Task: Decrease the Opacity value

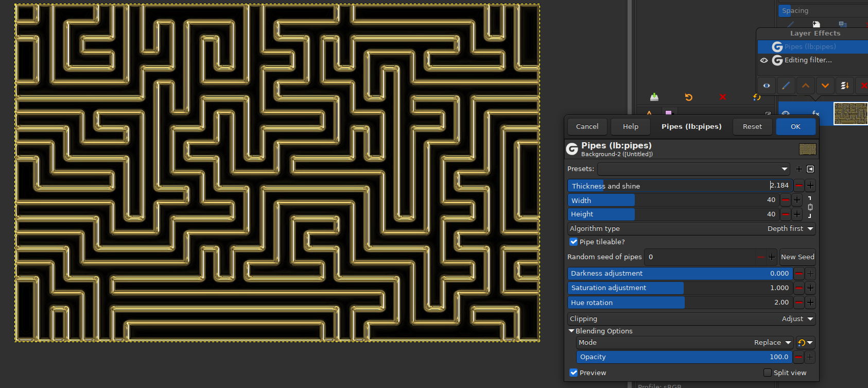Action: 799,357
